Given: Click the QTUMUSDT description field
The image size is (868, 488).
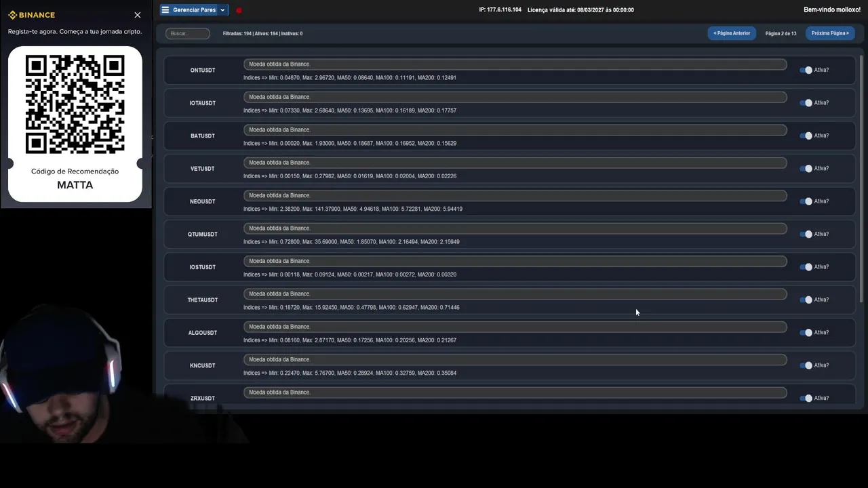Looking at the screenshot, I should (x=515, y=228).
